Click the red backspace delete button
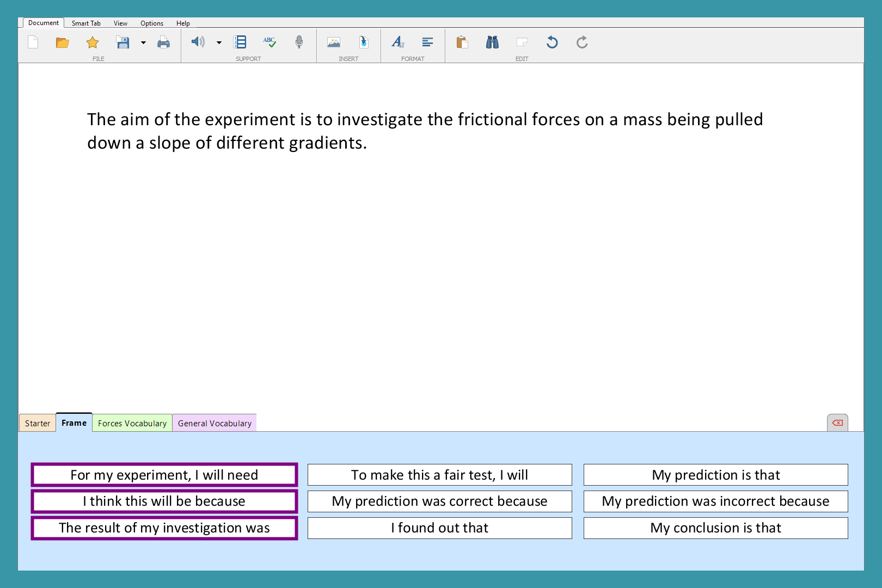This screenshot has height=588, width=882. (x=837, y=422)
